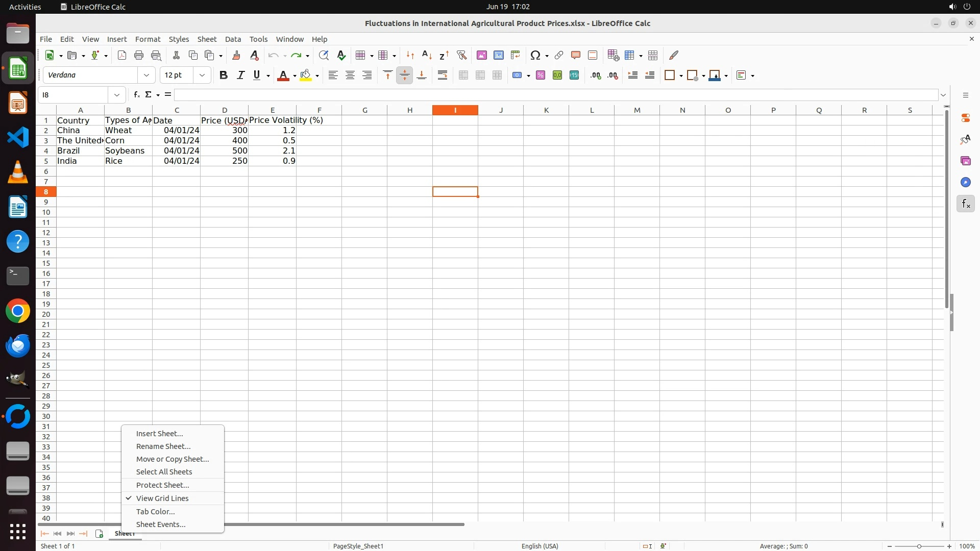Choose Rename Sheet from context menu
This screenshot has width=980, height=551.
[x=163, y=446]
